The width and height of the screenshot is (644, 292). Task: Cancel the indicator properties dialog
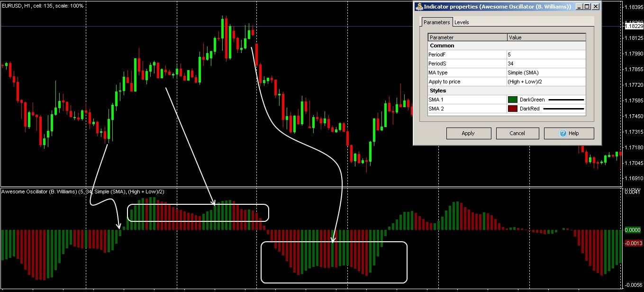517,133
